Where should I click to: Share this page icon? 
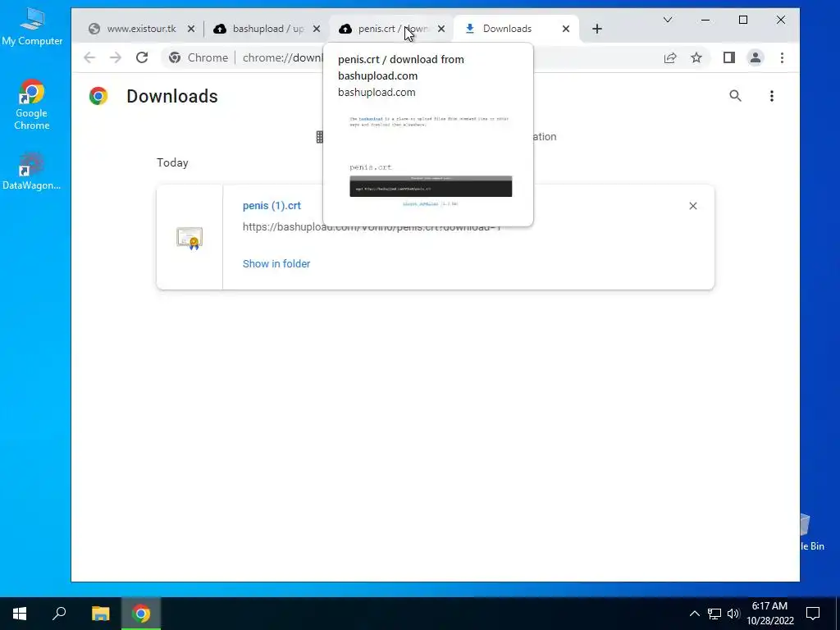pyautogui.click(x=670, y=58)
